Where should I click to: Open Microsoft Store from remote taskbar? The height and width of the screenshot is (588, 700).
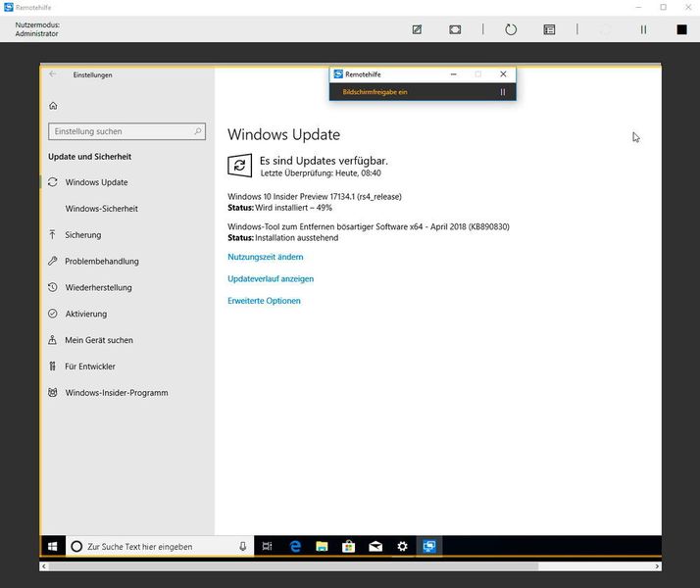tap(349, 546)
